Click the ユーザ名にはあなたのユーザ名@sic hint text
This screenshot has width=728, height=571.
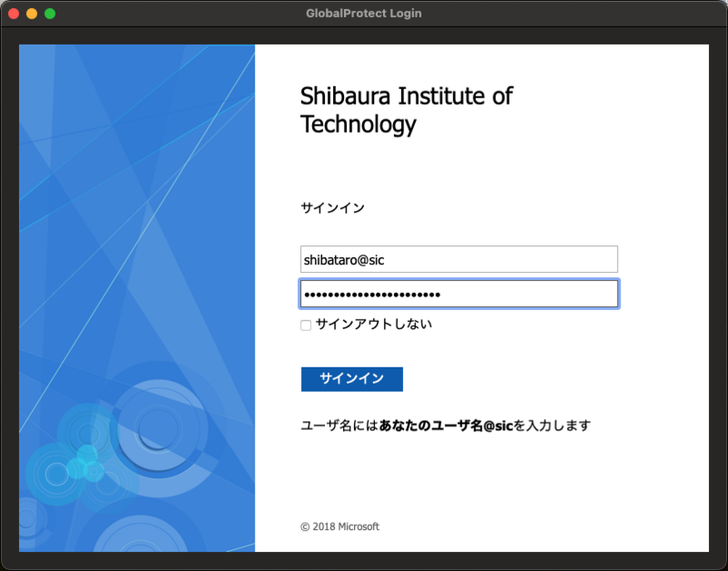coord(446,426)
